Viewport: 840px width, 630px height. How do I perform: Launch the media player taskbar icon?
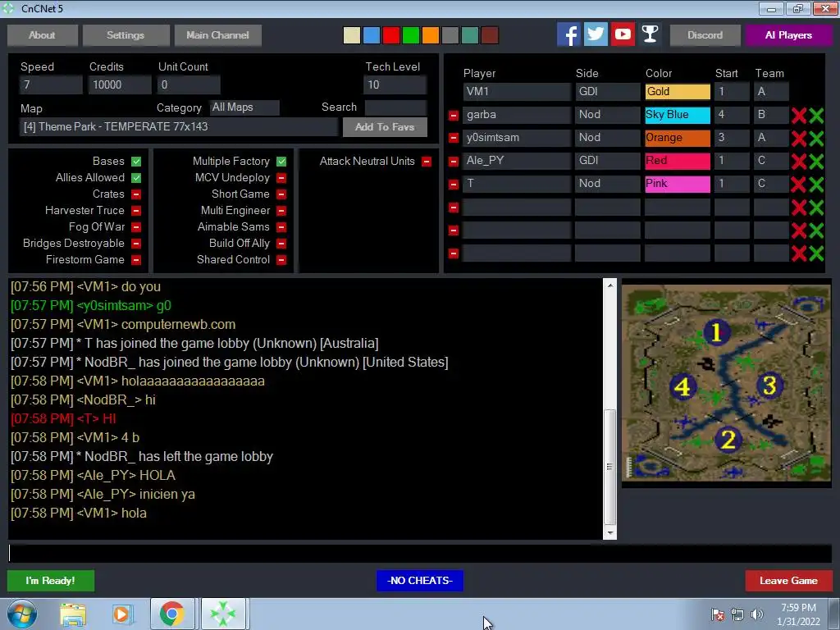(x=122, y=614)
